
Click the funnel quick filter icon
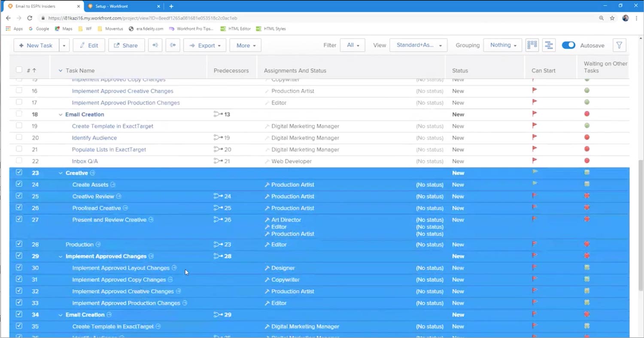pos(620,45)
